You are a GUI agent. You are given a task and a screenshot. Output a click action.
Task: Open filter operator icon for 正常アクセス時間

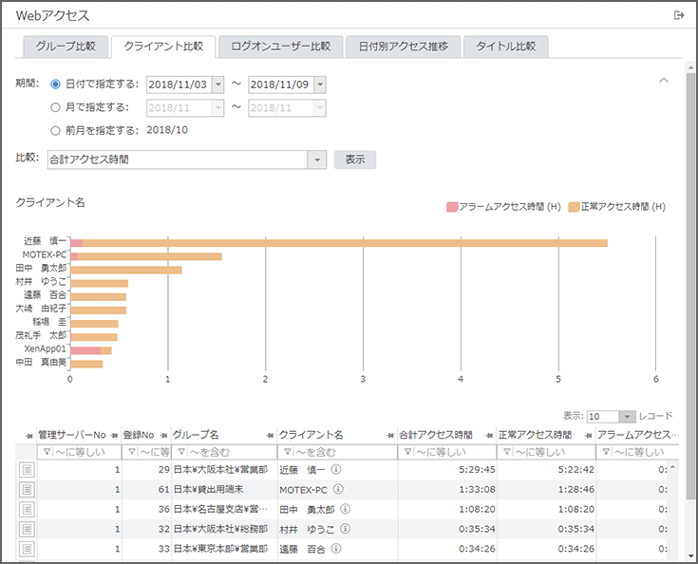507,452
